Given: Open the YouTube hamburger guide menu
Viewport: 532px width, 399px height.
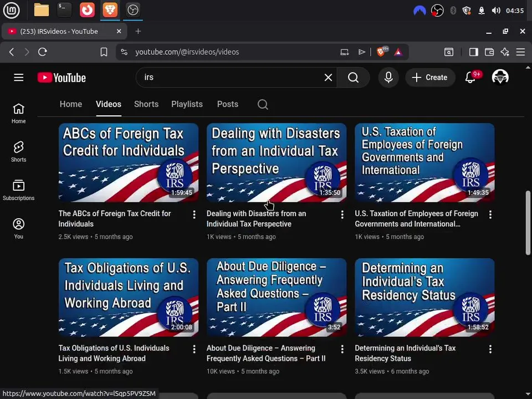Looking at the screenshot, I should [19, 78].
